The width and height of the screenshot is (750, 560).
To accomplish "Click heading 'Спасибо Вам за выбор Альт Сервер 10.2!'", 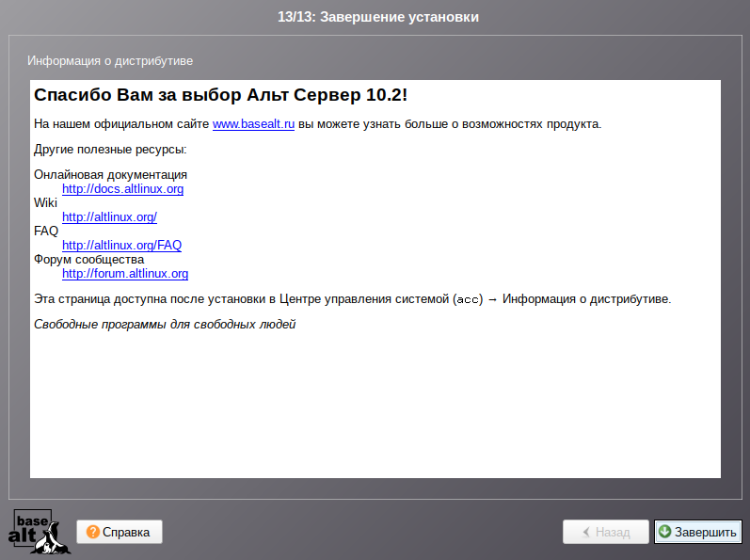I will (220, 95).
